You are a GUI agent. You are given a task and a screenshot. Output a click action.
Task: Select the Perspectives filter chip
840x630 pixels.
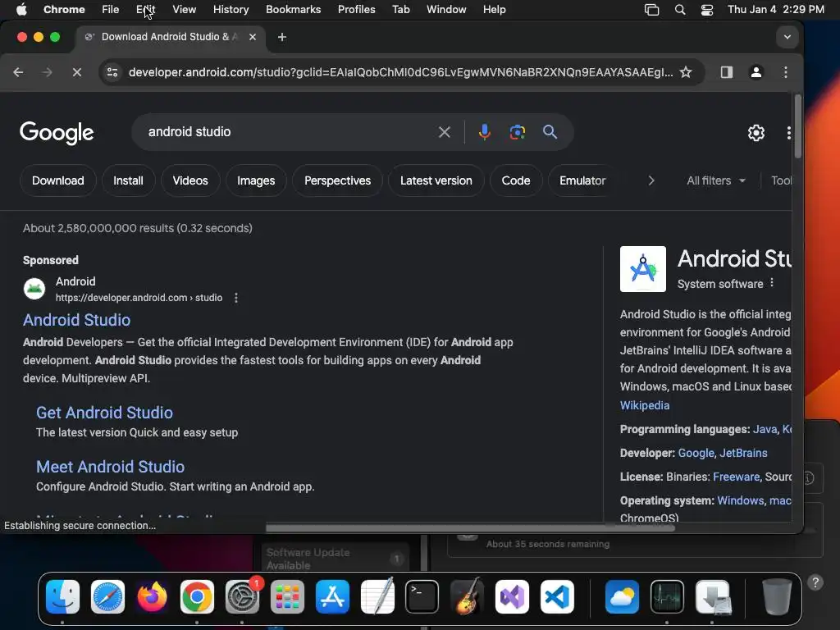point(337,180)
